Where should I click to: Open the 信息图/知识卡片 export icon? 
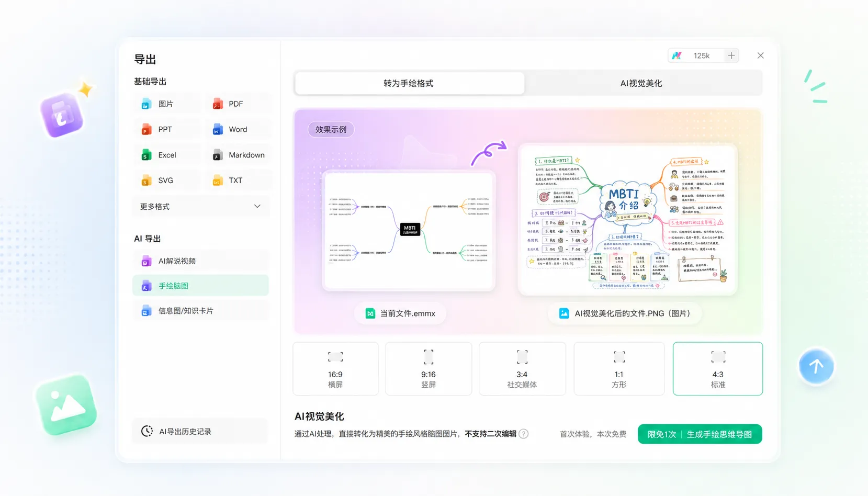(146, 311)
